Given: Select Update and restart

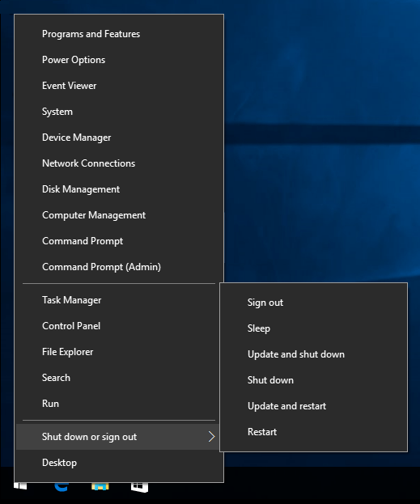Looking at the screenshot, I should [313, 406].
